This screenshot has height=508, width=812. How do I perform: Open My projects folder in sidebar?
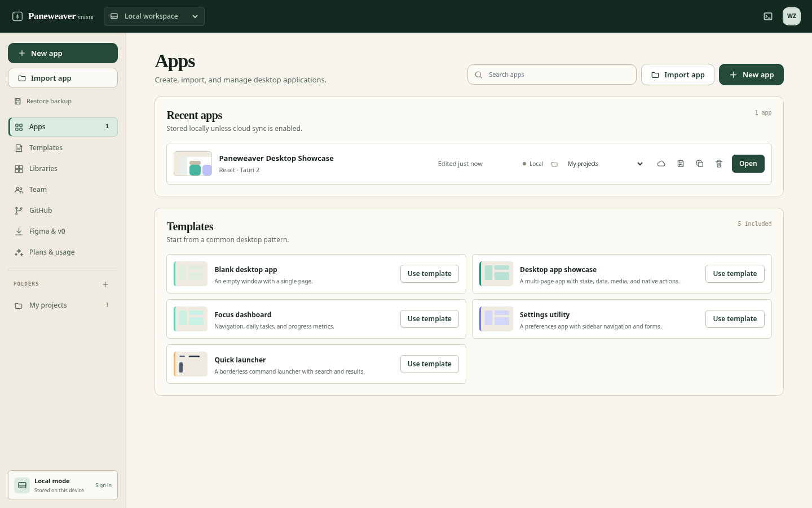tap(63, 305)
